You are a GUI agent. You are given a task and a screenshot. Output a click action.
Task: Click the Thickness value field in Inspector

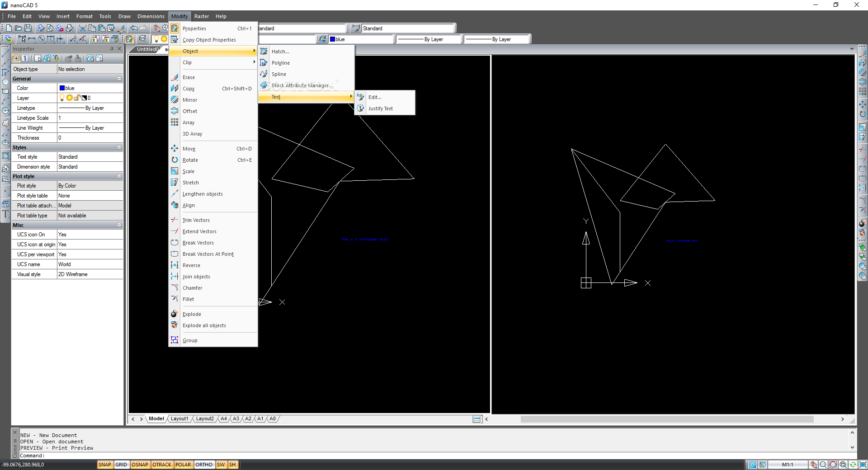click(90, 138)
